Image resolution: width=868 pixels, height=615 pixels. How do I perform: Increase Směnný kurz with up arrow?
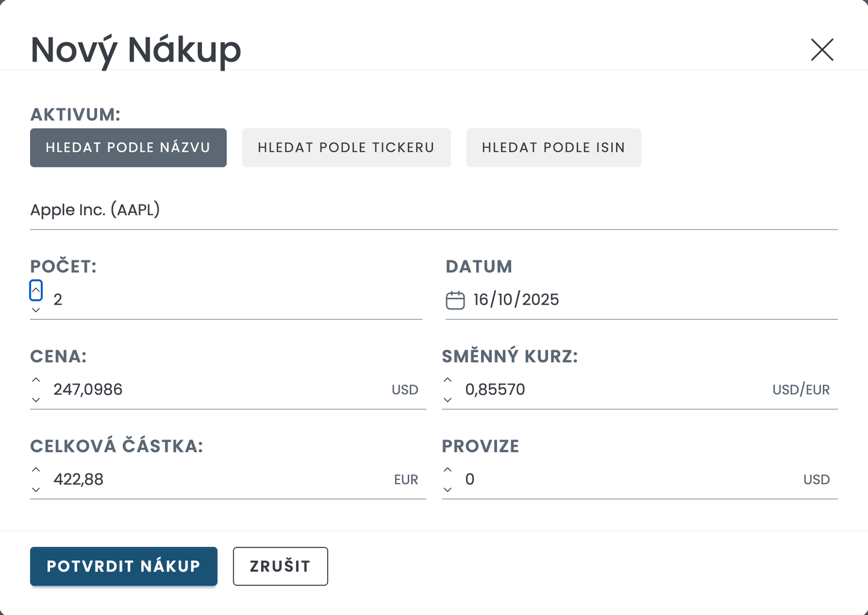click(447, 380)
